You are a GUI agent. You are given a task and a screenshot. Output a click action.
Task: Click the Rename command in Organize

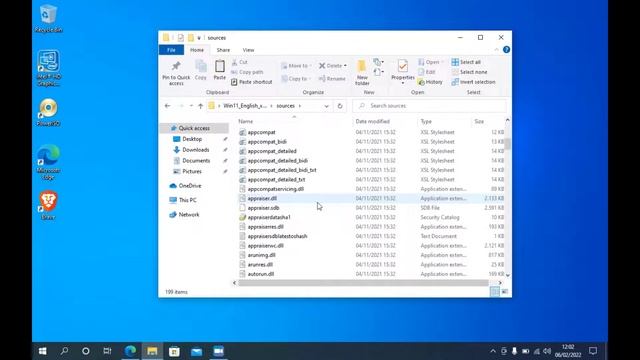pyautogui.click(x=332, y=78)
